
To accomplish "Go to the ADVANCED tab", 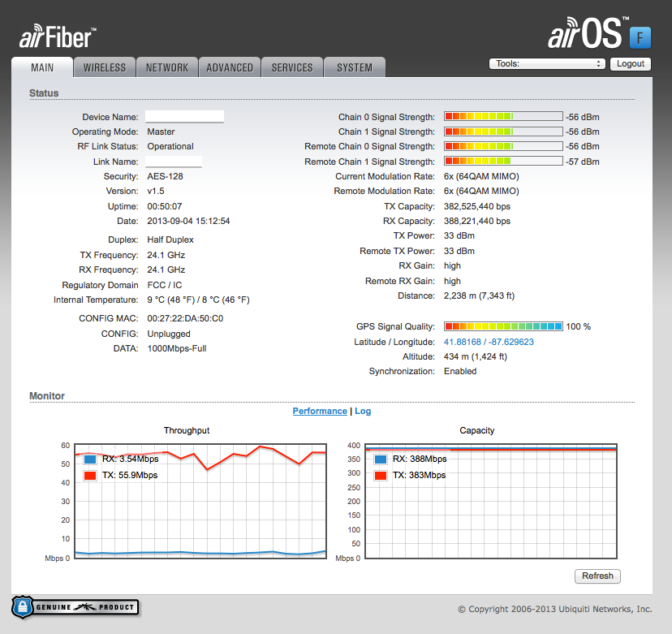I will [230, 68].
